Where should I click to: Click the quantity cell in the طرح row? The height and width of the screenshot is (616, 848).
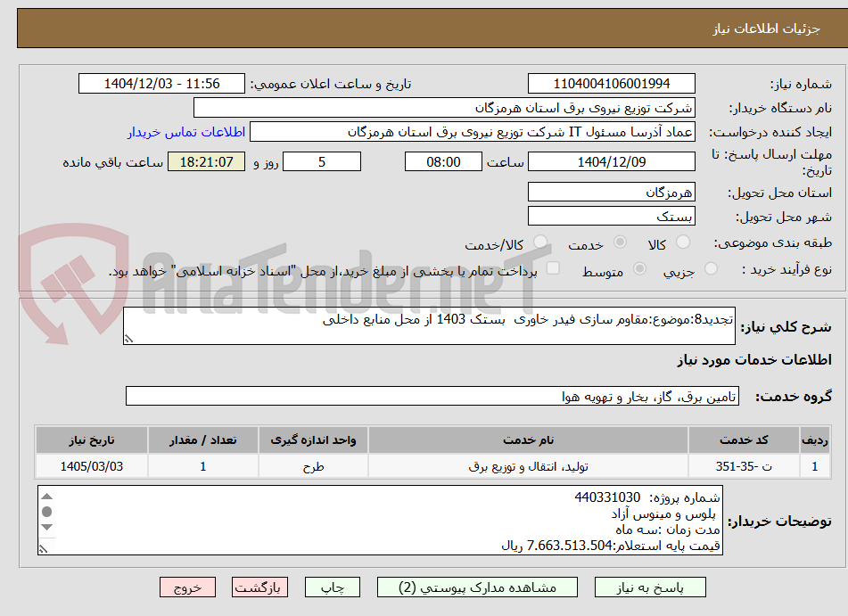tap(202, 466)
